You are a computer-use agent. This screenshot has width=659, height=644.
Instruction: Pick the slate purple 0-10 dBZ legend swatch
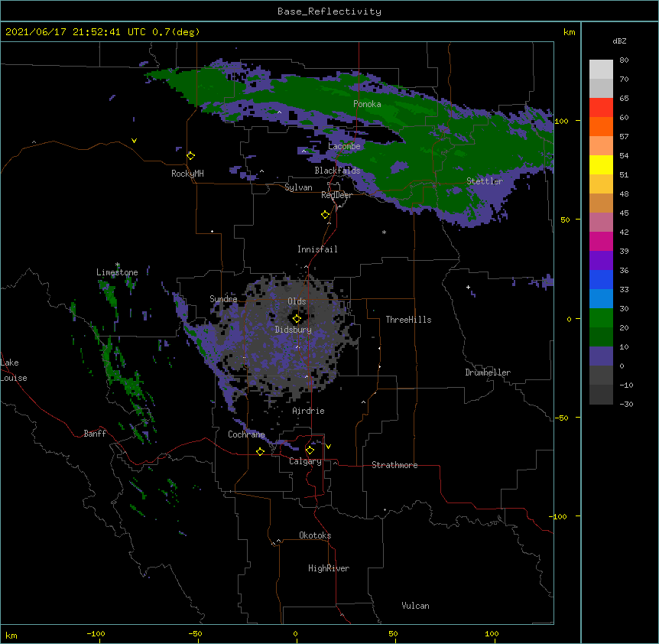point(601,356)
